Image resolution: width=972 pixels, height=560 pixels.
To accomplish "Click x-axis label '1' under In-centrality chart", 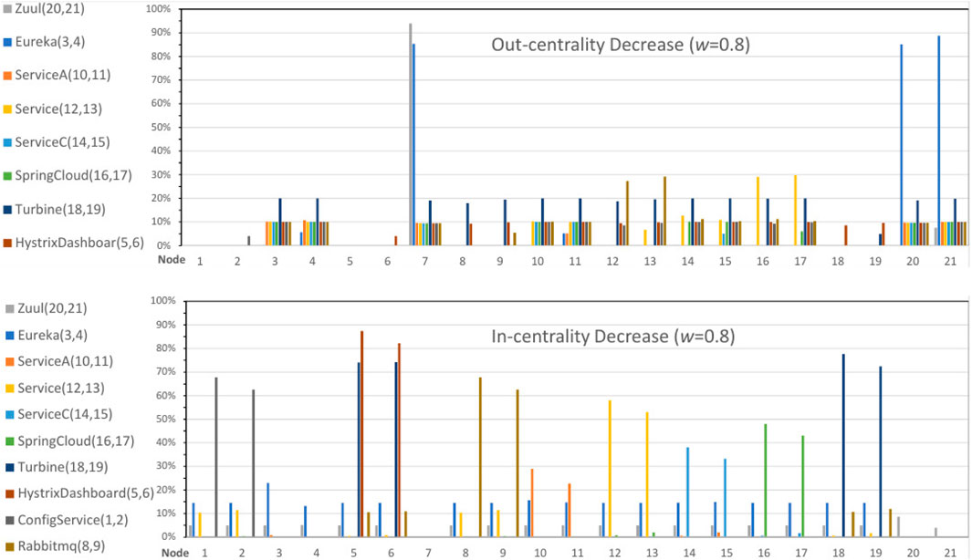I will (204, 553).
